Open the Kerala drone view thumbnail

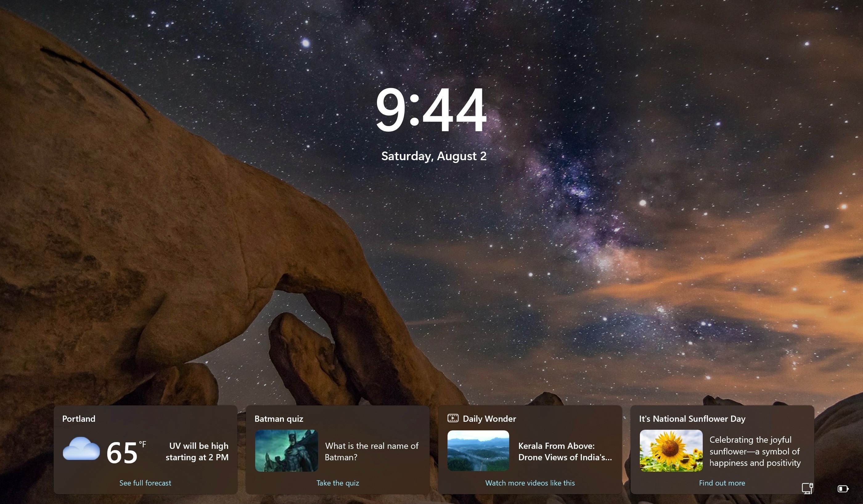[x=478, y=451]
